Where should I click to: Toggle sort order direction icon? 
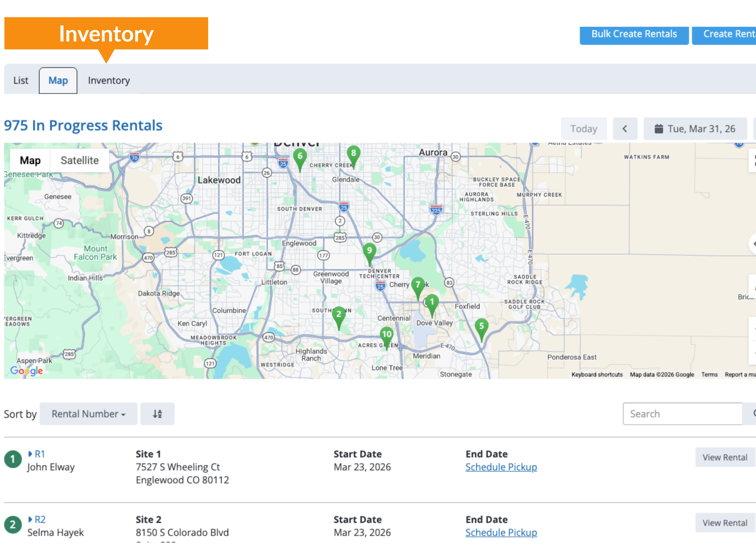[157, 414]
